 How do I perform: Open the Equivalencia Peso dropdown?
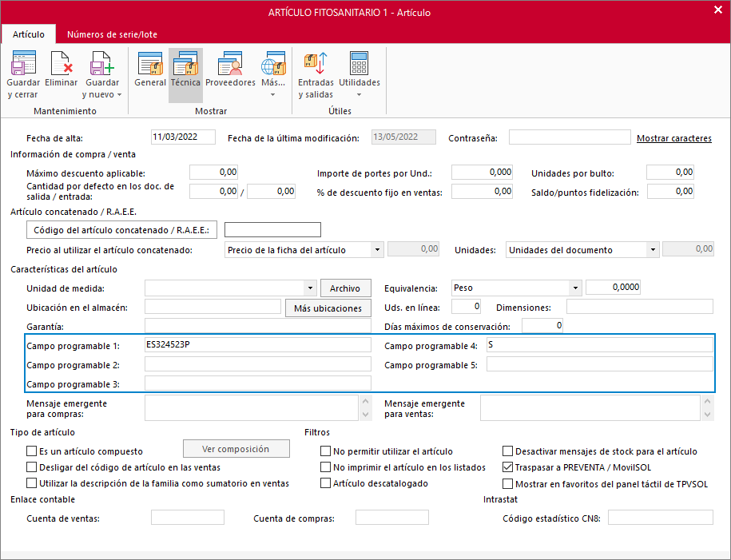(575, 288)
